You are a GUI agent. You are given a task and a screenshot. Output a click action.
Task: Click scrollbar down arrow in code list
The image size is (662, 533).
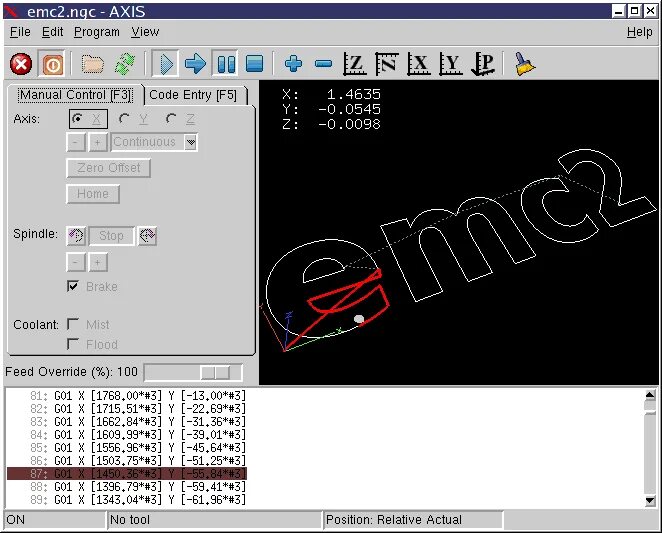650,501
